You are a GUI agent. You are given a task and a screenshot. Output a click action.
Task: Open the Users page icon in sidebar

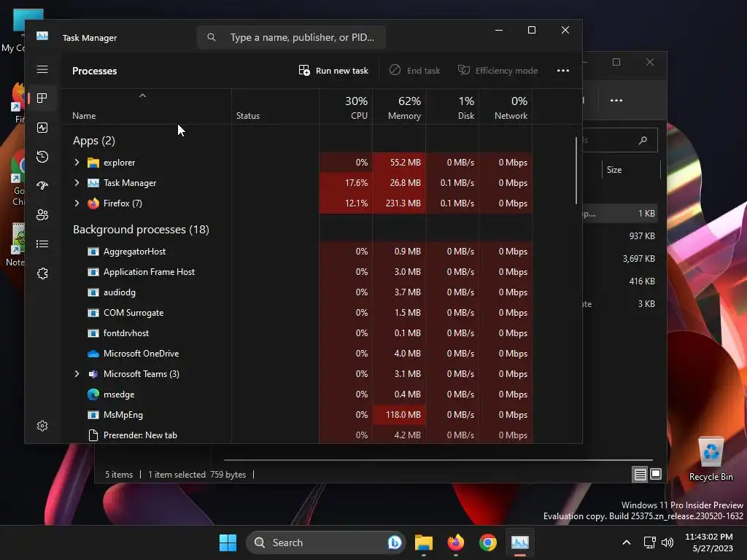(42, 215)
